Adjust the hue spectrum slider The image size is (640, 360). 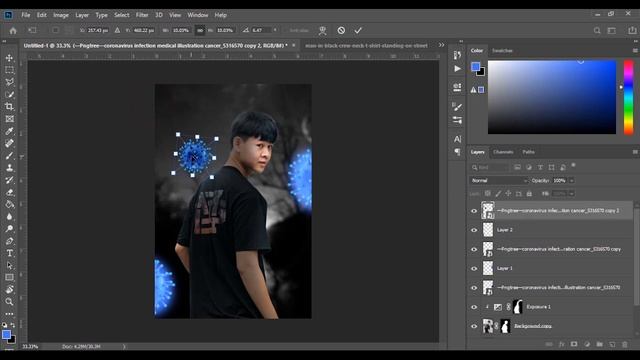click(629, 97)
